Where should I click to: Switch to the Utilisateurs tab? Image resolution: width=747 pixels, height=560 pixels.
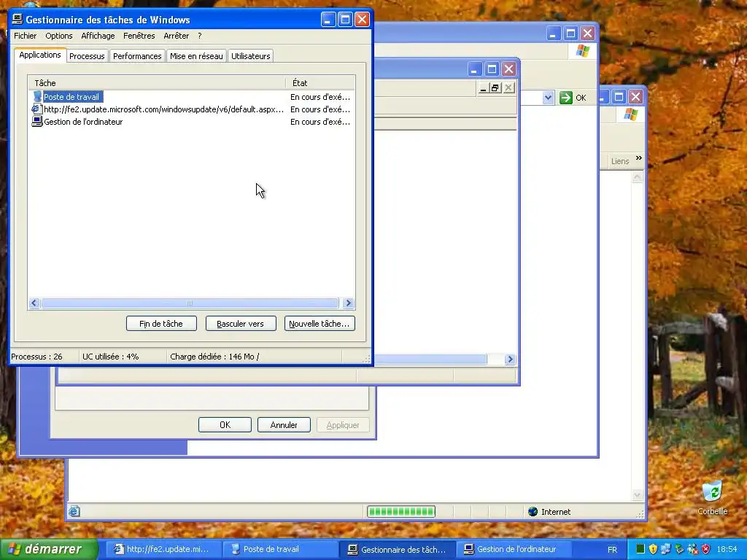(x=251, y=56)
